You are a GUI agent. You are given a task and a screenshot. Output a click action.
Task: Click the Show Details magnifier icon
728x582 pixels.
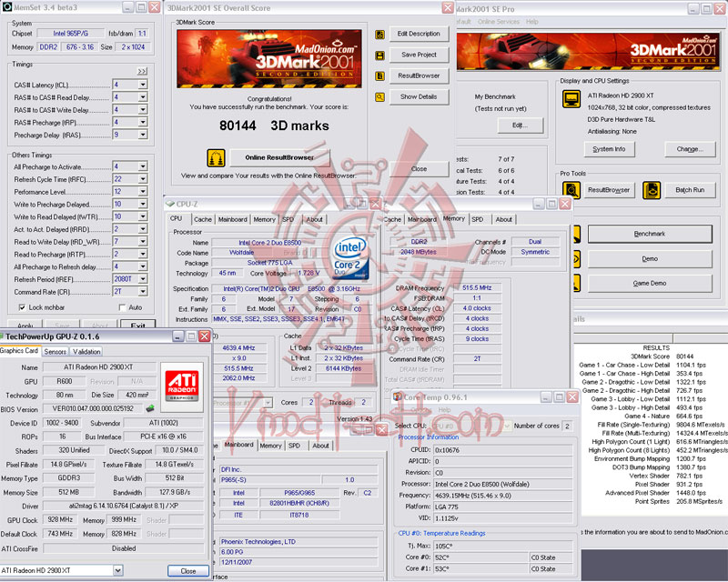pos(379,97)
